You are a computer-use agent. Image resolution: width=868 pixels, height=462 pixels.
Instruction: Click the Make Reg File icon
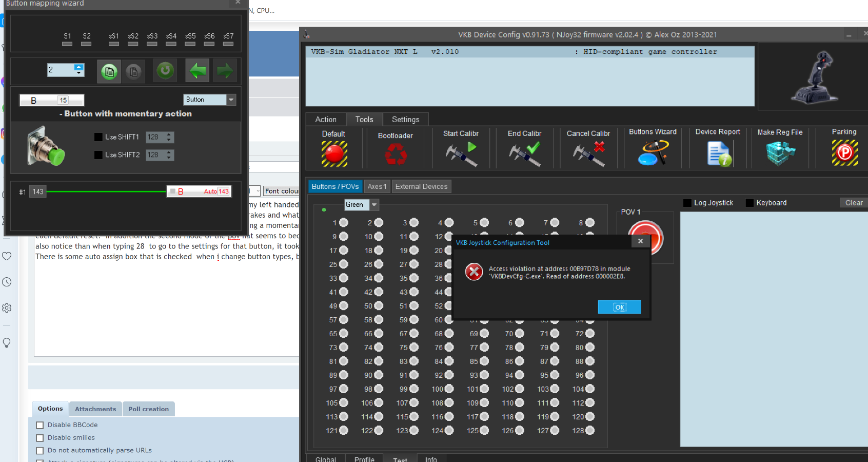pyautogui.click(x=780, y=154)
